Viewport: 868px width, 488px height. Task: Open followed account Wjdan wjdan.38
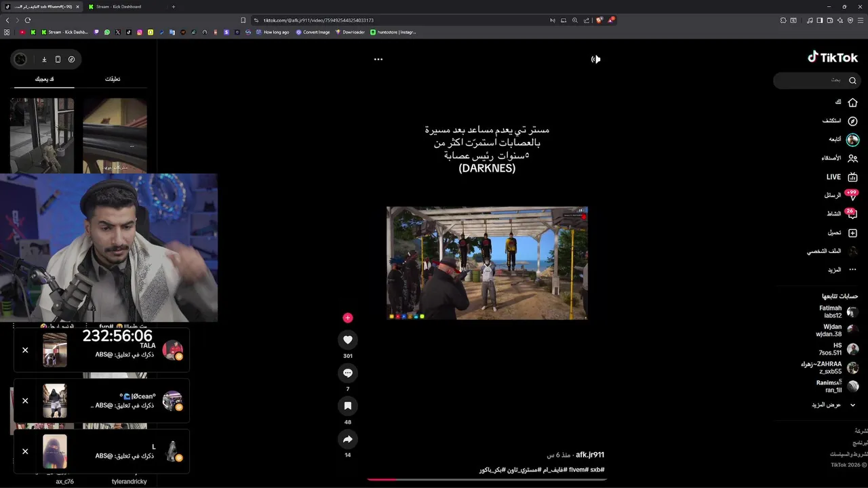[x=838, y=330]
